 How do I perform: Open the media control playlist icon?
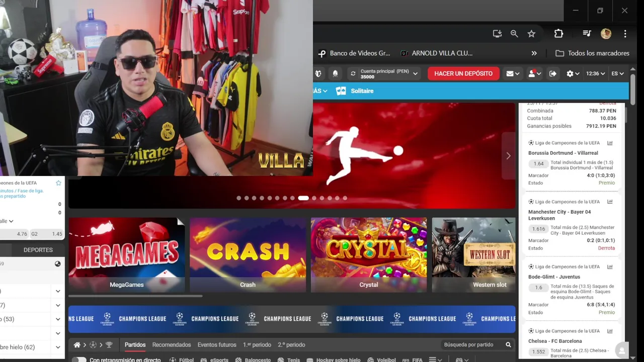pyautogui.click(x=587, y=34)
